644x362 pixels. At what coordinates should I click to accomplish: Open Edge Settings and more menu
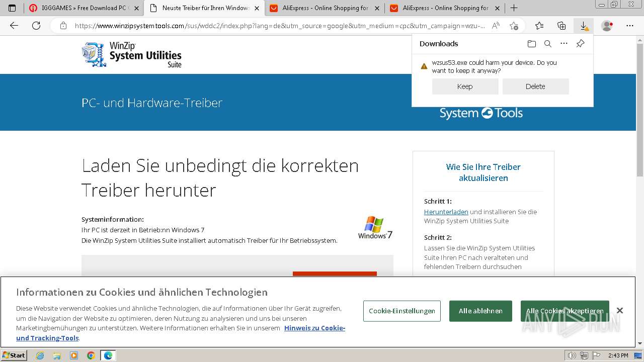(x=630, y=26)
